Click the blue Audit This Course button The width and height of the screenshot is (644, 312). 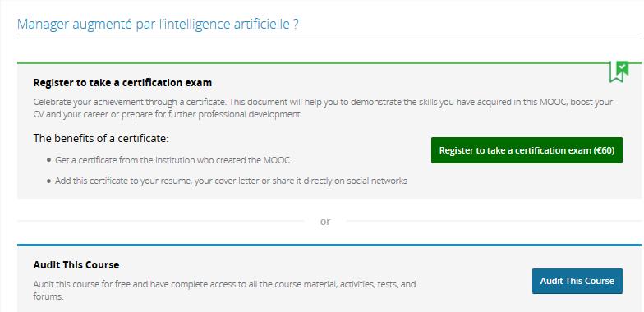click(x=577, y=281)
